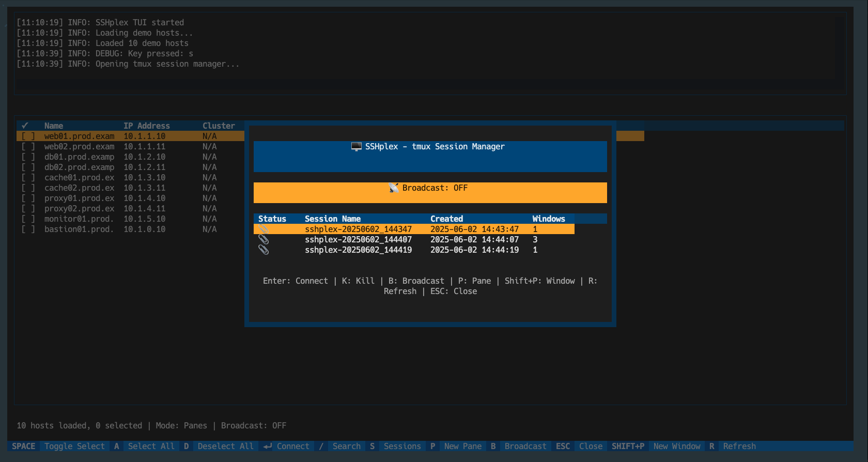
Task: Click host name db01.prod.examp
Action: (80, 157)
